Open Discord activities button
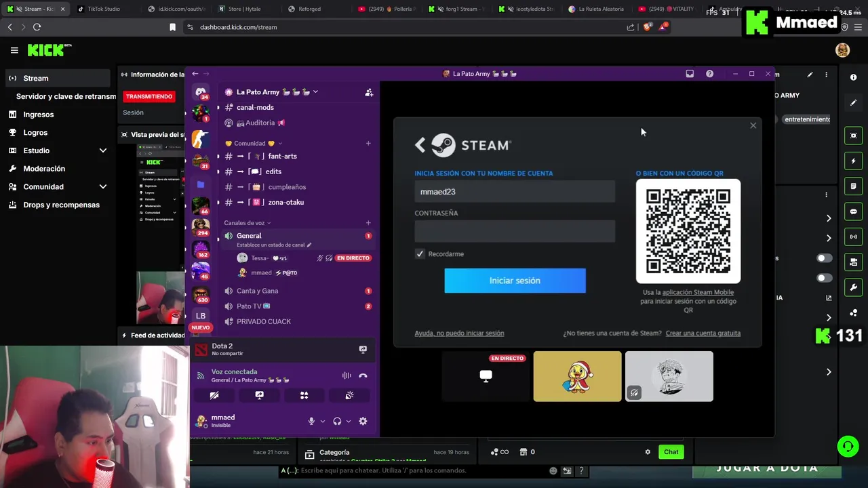Viewport: 868px width, 488px height. pyautogui.click(x=304, y=395)
